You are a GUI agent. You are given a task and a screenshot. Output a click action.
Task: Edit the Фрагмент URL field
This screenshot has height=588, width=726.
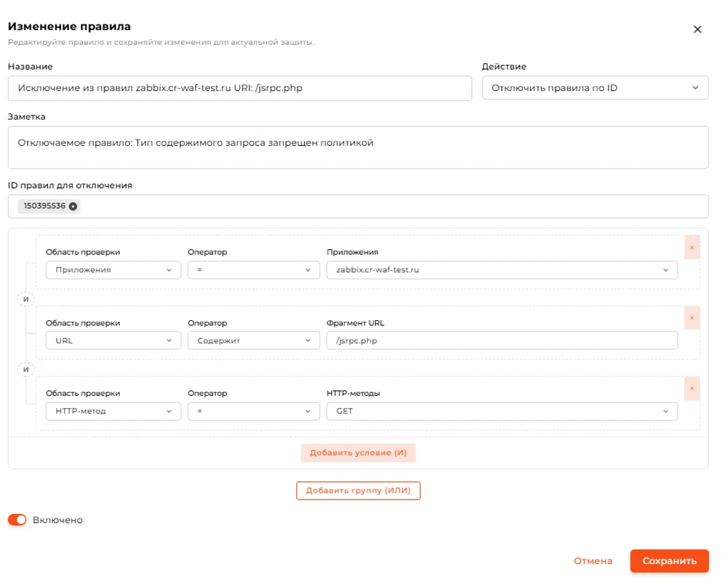point(502,341)
